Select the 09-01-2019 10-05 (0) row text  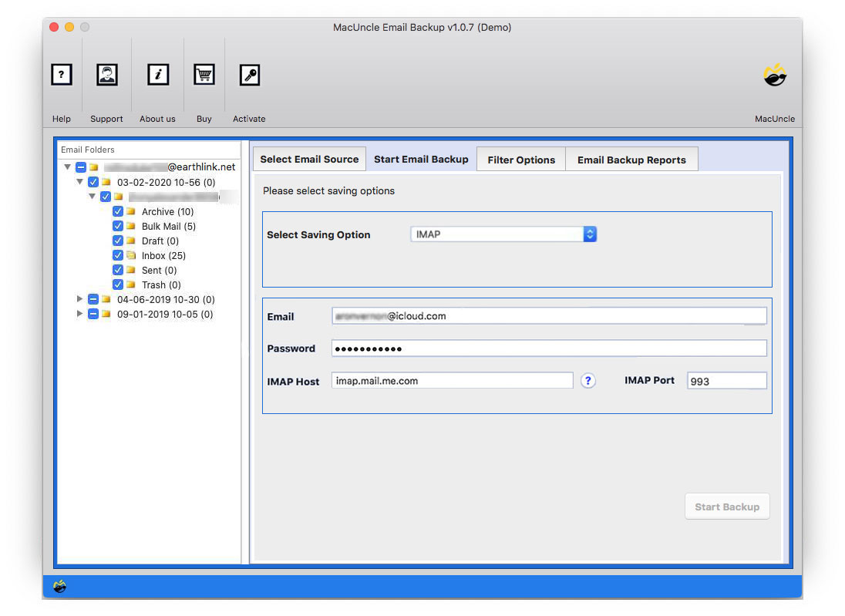(x=165, y=315)
